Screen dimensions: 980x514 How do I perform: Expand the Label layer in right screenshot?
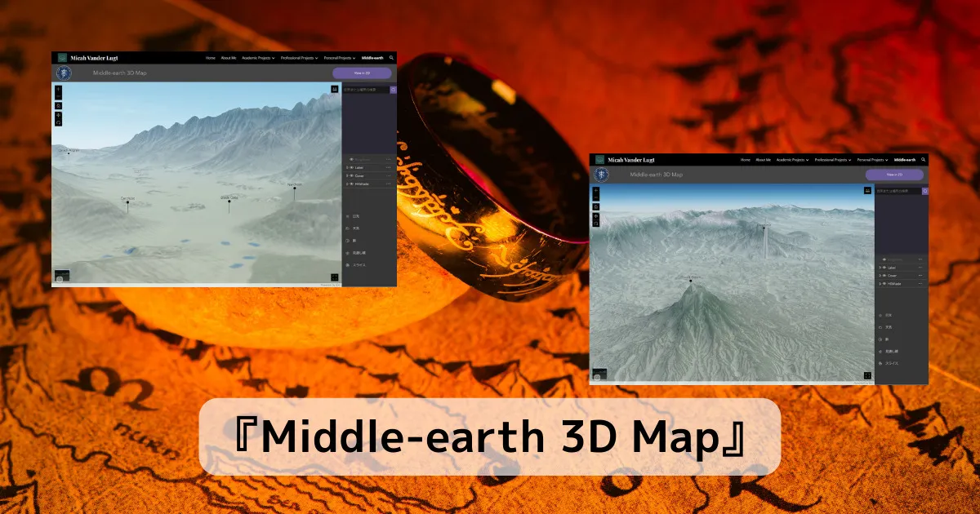[x=880, y=268]
